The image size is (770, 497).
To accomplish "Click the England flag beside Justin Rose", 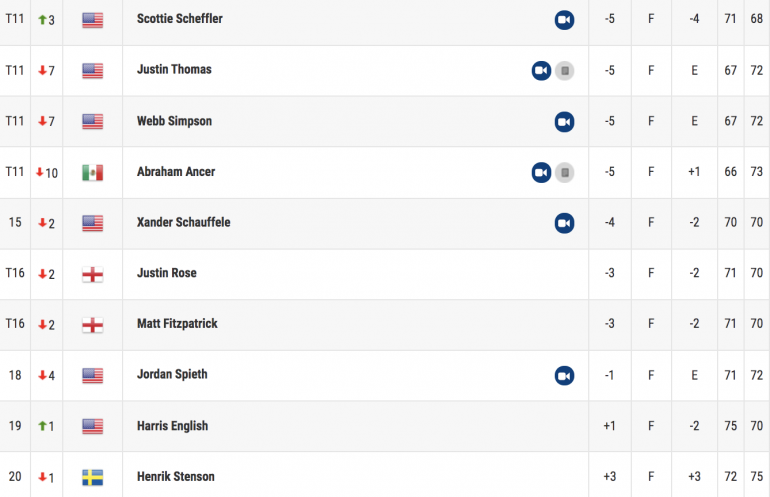I will (92, 274).
